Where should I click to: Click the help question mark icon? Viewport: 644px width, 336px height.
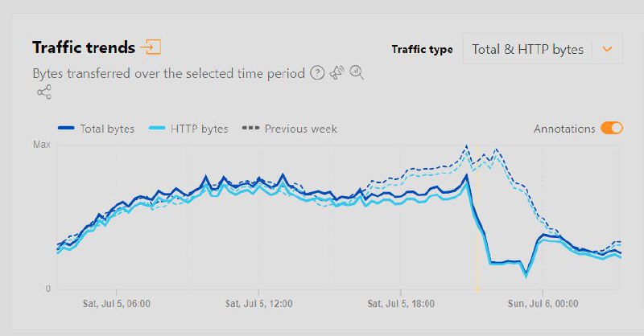317,73
